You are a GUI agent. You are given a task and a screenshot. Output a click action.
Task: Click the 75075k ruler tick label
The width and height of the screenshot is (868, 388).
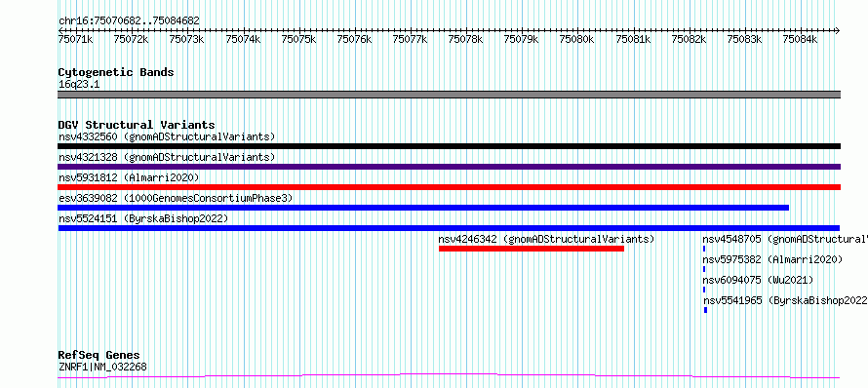299,39
